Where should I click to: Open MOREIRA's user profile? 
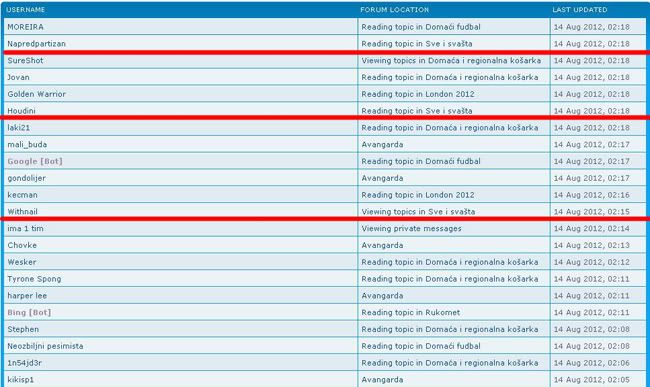26,27
